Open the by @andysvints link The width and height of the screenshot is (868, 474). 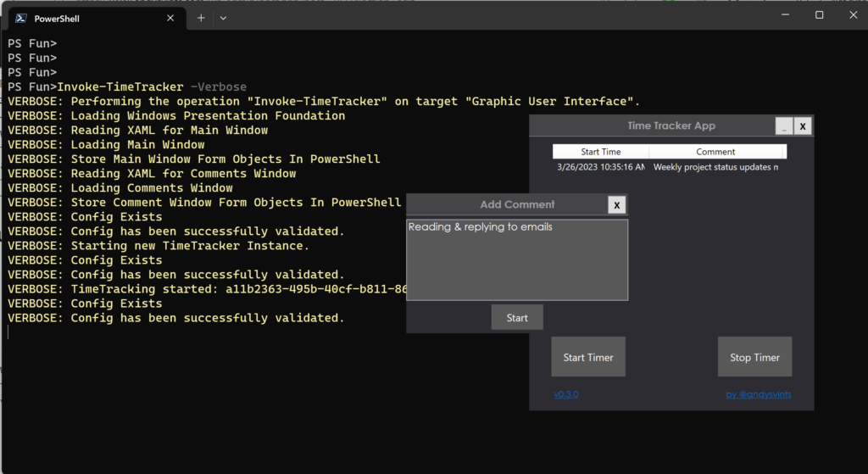pyautogui.click(x=759, y=394)
